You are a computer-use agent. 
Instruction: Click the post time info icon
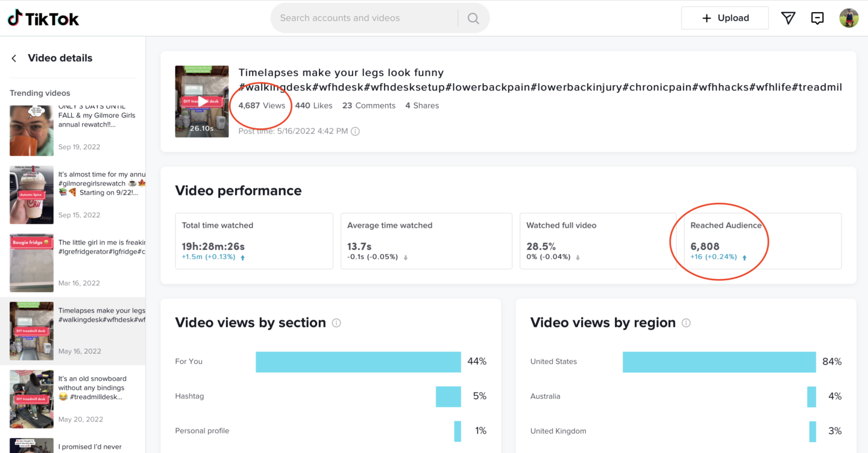tap(355, 131)
